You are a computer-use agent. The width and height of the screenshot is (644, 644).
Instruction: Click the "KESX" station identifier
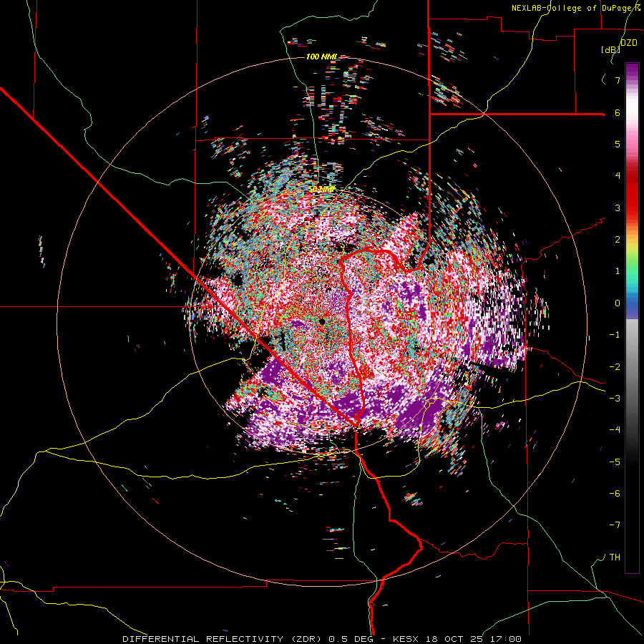tap(406, 639)
